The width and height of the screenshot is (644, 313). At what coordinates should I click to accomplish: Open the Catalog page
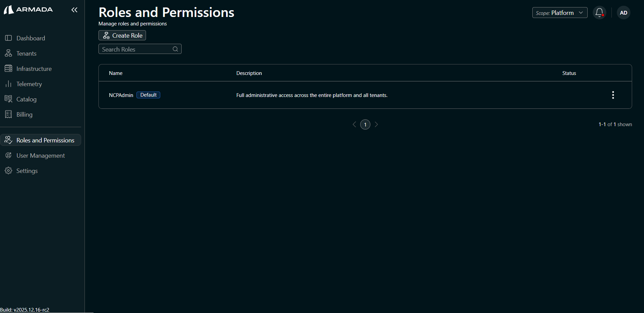(x=26, y=99)
